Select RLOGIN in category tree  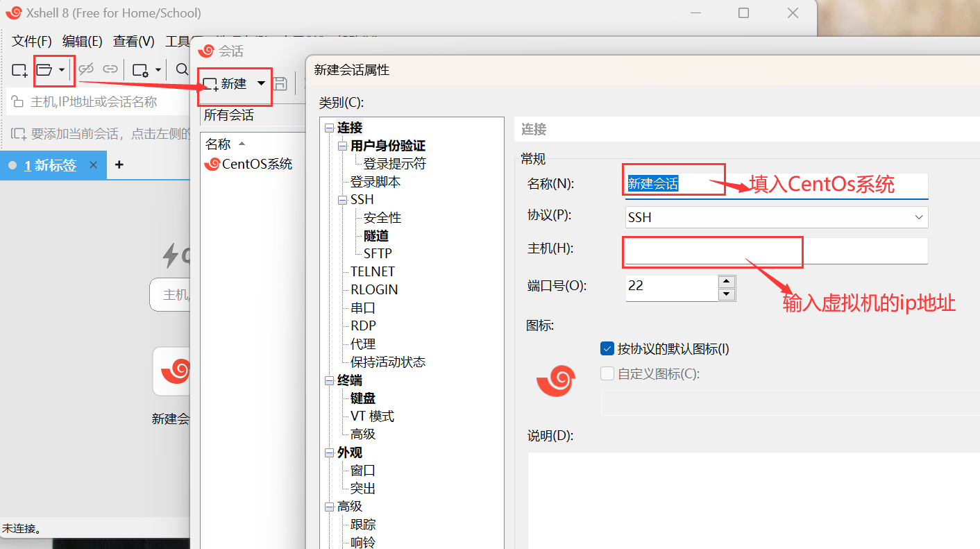(x=374, y=289)
